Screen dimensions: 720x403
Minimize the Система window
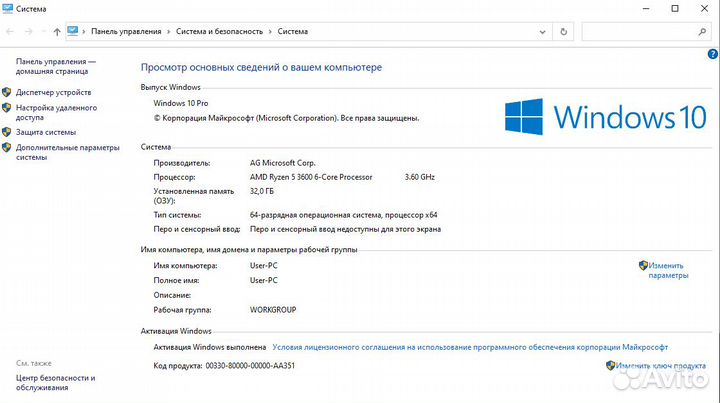[646, 9]
